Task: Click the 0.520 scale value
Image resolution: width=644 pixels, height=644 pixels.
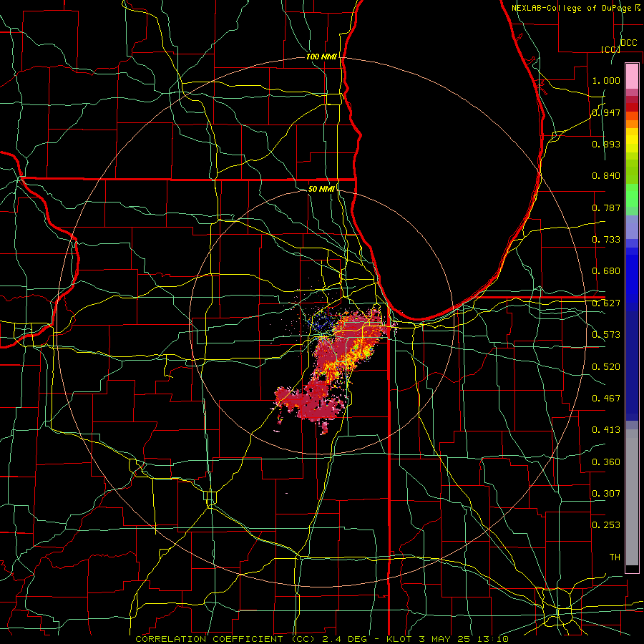Action: pos(606,367)
